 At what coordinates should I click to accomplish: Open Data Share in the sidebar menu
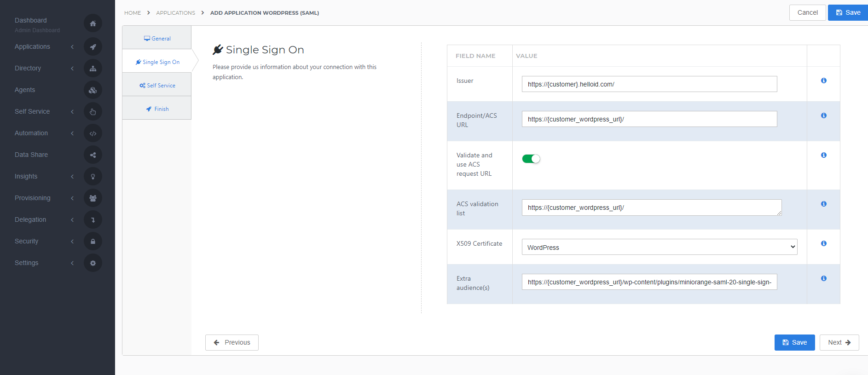point(31,155)
